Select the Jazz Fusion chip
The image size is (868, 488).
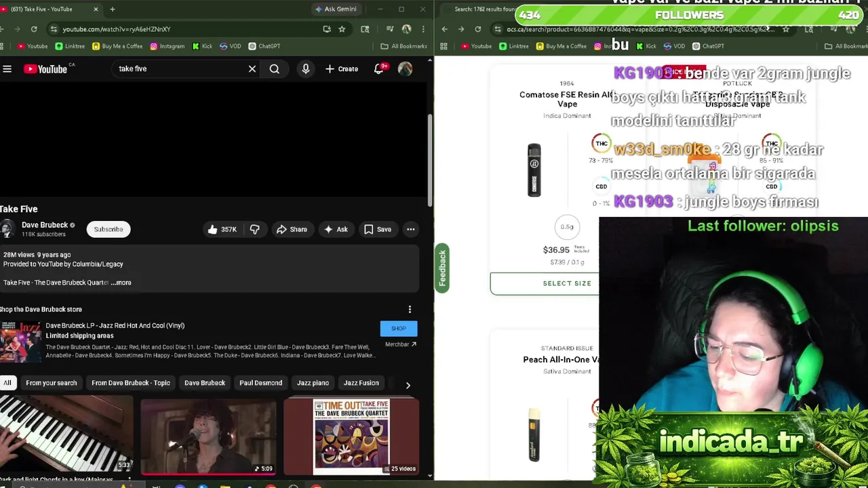[x=361, y=383]
